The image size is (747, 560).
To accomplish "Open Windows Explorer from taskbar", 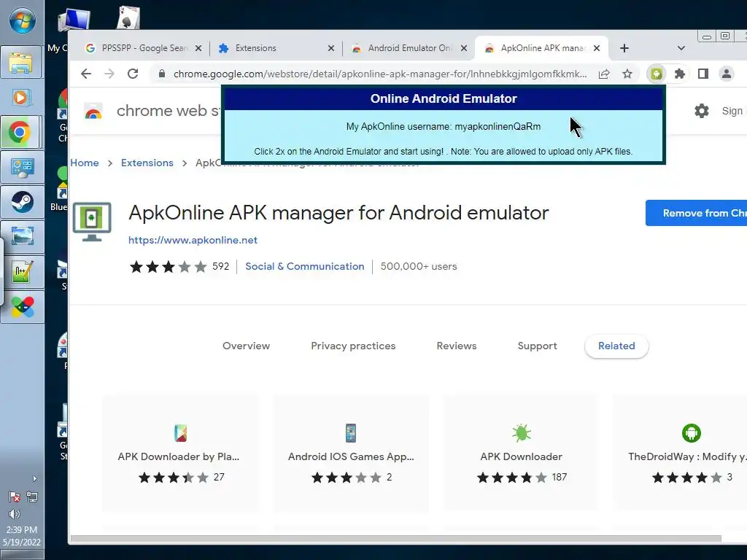I will 21,63.
